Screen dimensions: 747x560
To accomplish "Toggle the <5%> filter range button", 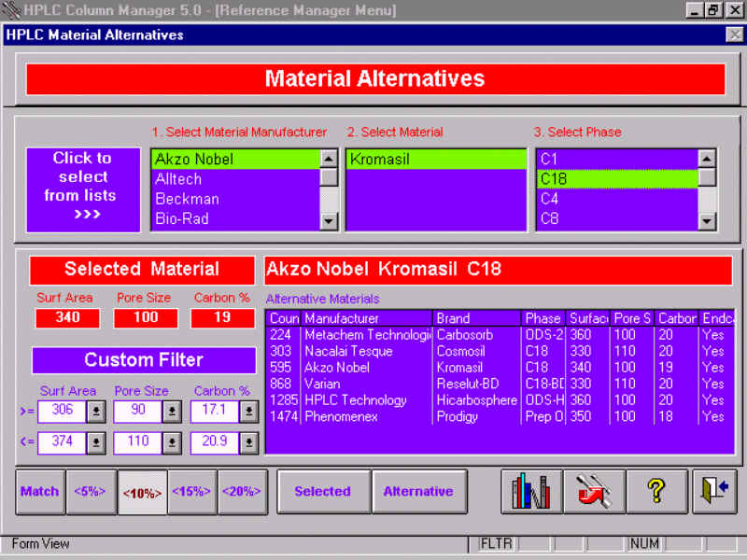I will (91, 492).
